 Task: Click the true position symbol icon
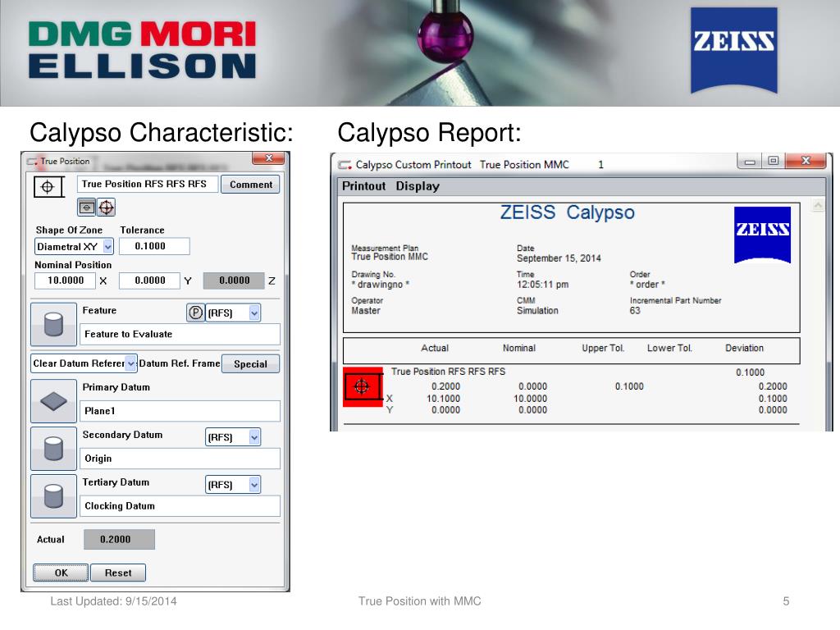48,187
